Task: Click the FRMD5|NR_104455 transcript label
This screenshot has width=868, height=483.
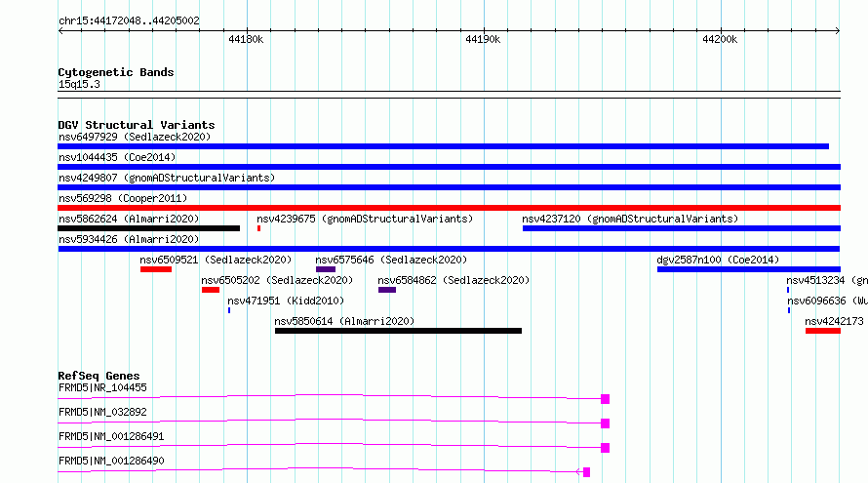Action: [102, 387]
